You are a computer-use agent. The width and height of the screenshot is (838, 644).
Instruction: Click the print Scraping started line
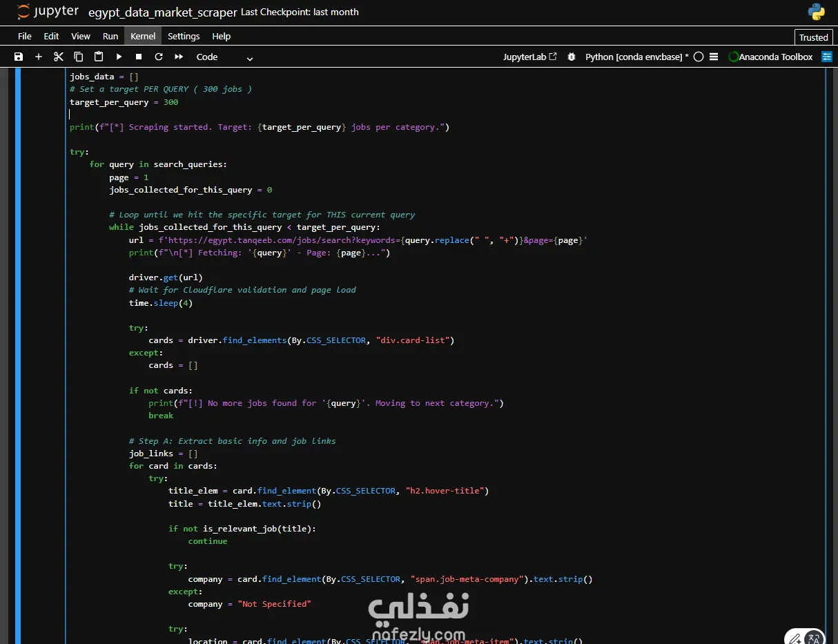[260, 127]
